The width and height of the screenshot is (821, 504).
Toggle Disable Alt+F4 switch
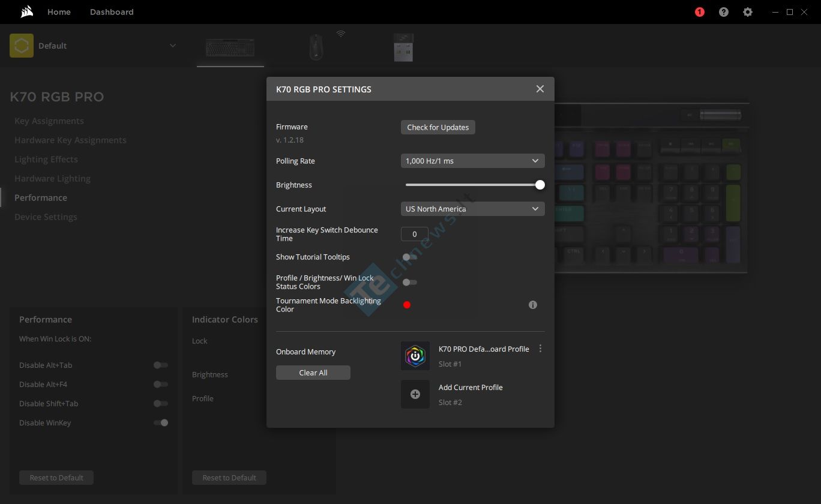pos(161,384)
